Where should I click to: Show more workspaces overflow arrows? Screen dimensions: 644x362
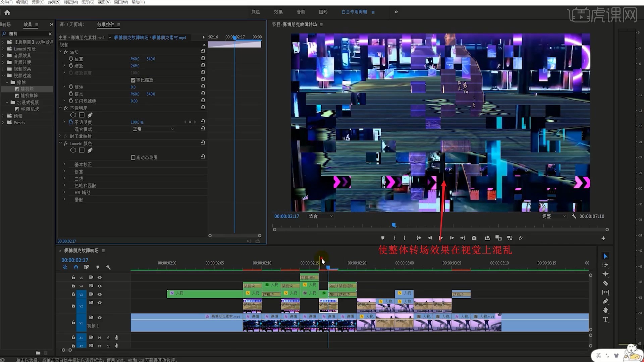click(x=396, y=12)
